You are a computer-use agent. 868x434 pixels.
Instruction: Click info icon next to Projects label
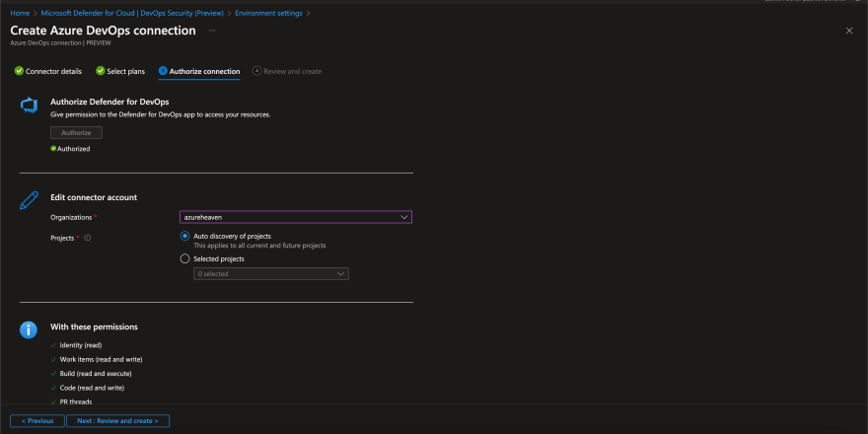tap(88, 238)
